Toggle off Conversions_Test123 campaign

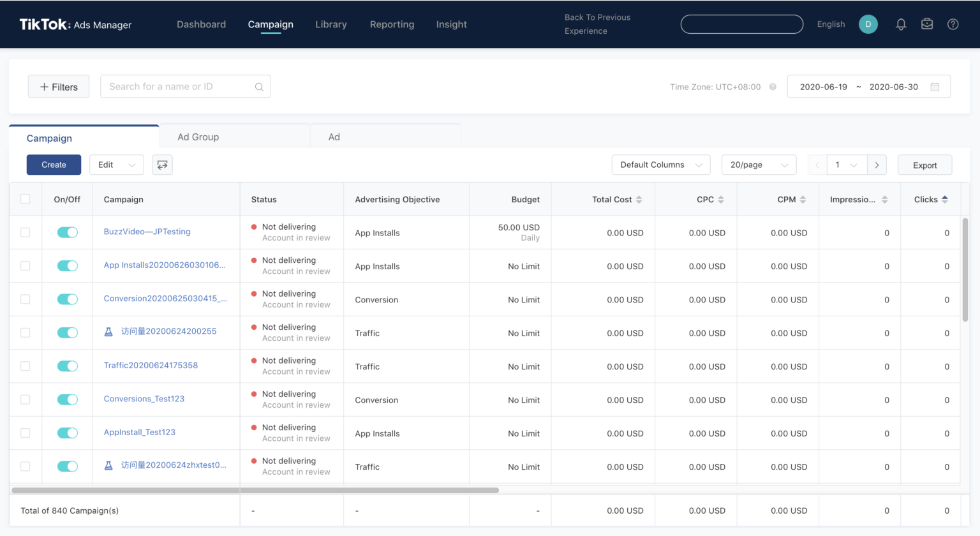click(x=67, y=399)
